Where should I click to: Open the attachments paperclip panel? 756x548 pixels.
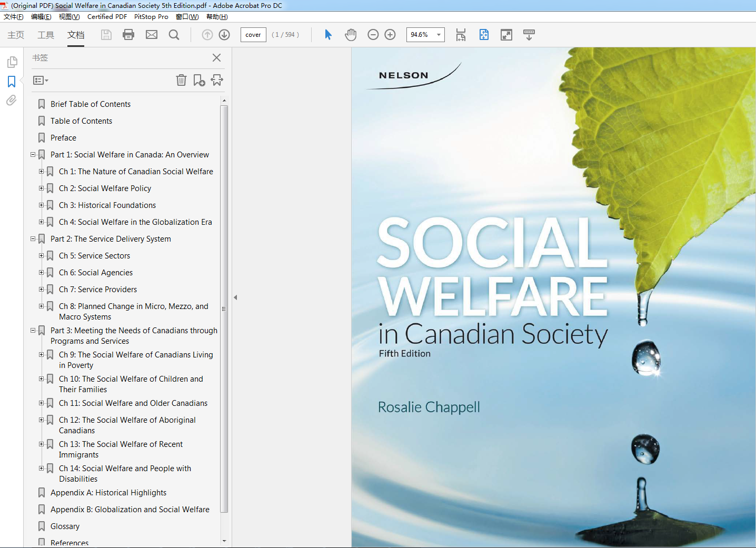(12, 100)
